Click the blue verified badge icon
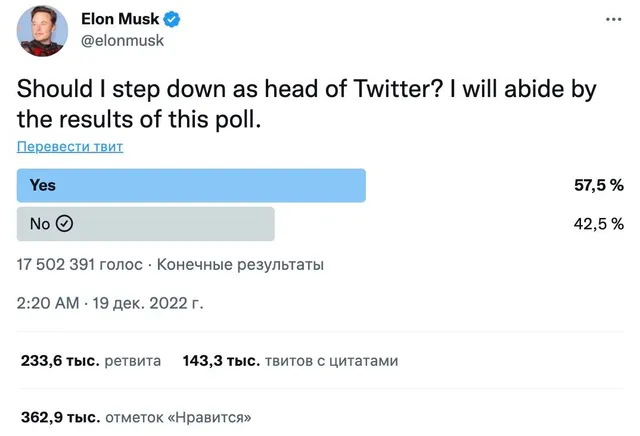Image resolution: width=640 pixels, height=436 pixels. pos(172,19)
